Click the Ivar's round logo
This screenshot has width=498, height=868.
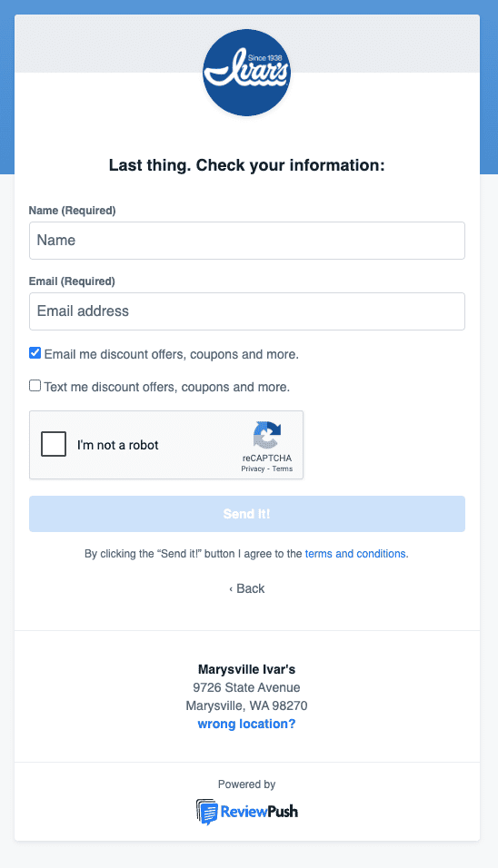246,73
